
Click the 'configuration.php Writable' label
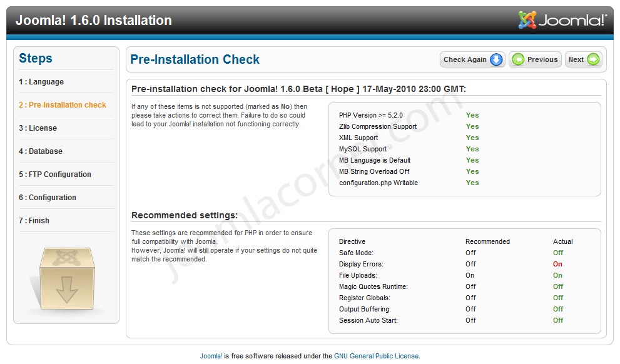coord(379,183)
